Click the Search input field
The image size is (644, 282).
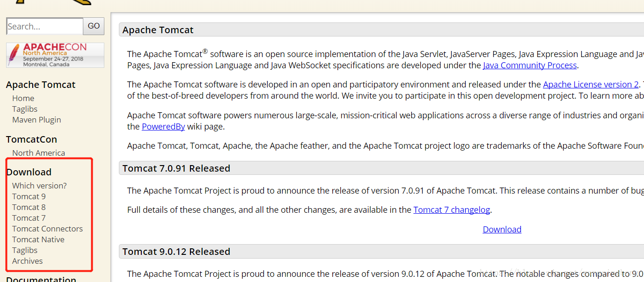tap(45, 26)
